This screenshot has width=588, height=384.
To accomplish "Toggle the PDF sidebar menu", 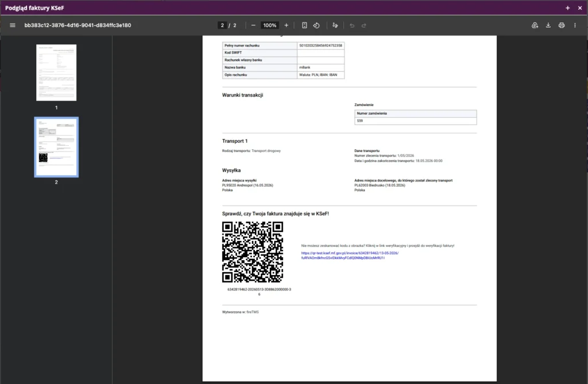I will (13, 25).
